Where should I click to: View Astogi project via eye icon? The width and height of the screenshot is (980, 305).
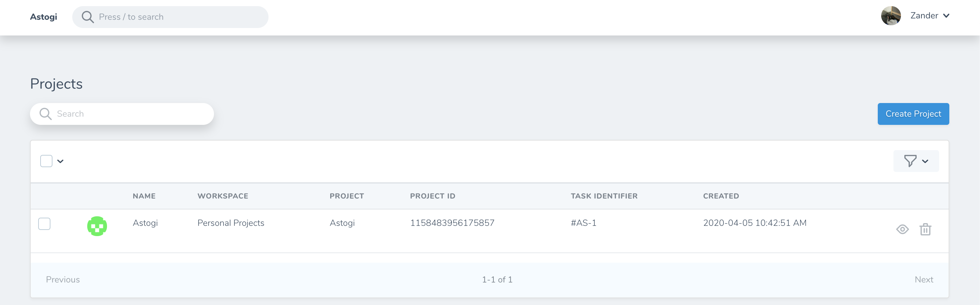click(902, 229)
